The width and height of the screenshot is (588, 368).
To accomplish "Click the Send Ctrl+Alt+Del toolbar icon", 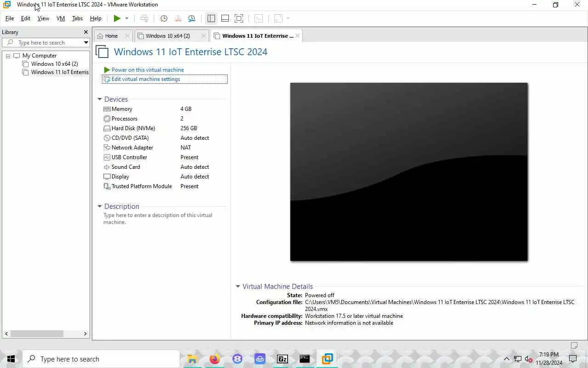I will (x=144, y=18).
